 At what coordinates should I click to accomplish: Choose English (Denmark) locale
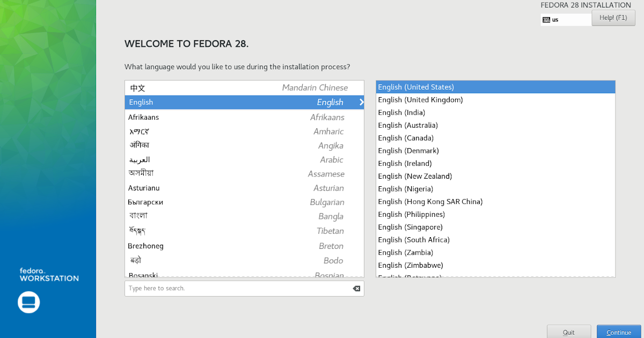(495, 151)
